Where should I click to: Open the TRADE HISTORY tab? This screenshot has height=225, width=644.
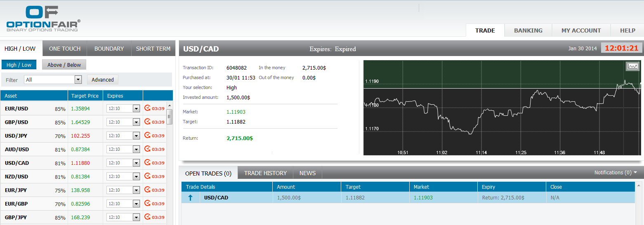265,173
